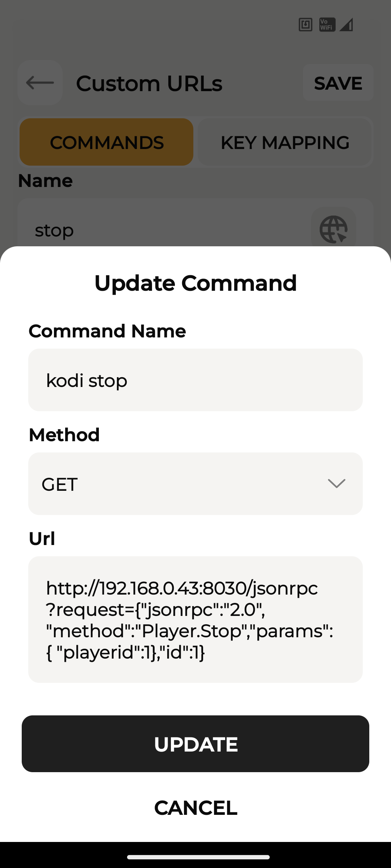
Task: Tap the signal strength icon
Action: pos(346,25)
